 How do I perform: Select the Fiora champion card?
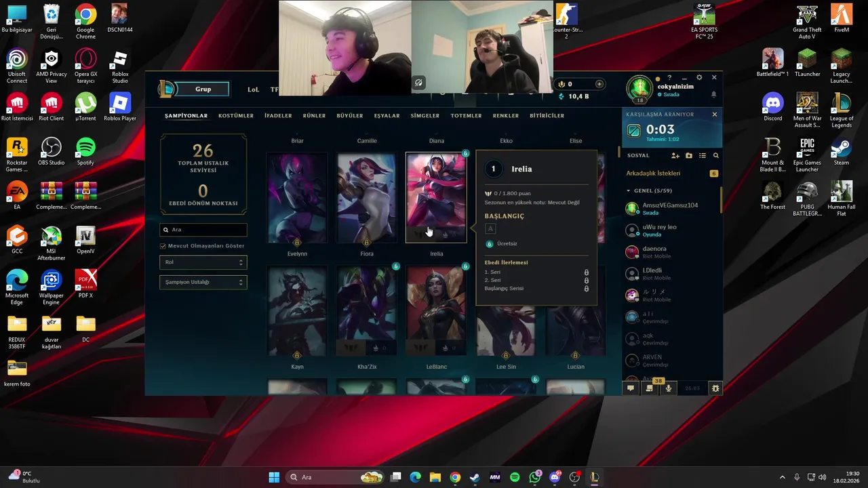point(367,197)
